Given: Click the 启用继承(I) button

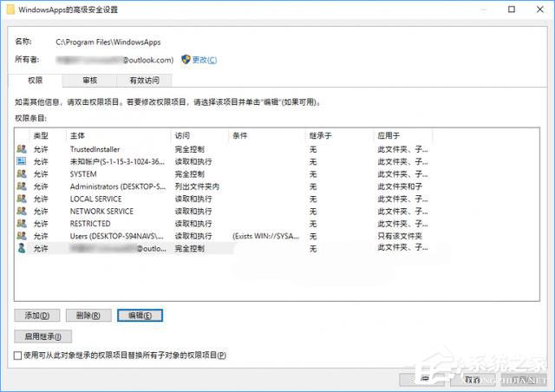Looking at the screenshot, I should tap(42, 336).
